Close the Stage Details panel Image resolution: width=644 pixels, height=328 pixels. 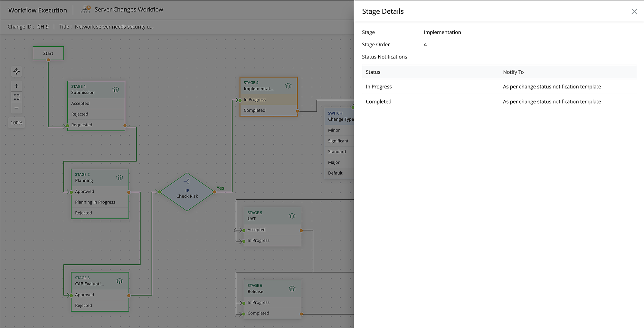coord(634,11)
